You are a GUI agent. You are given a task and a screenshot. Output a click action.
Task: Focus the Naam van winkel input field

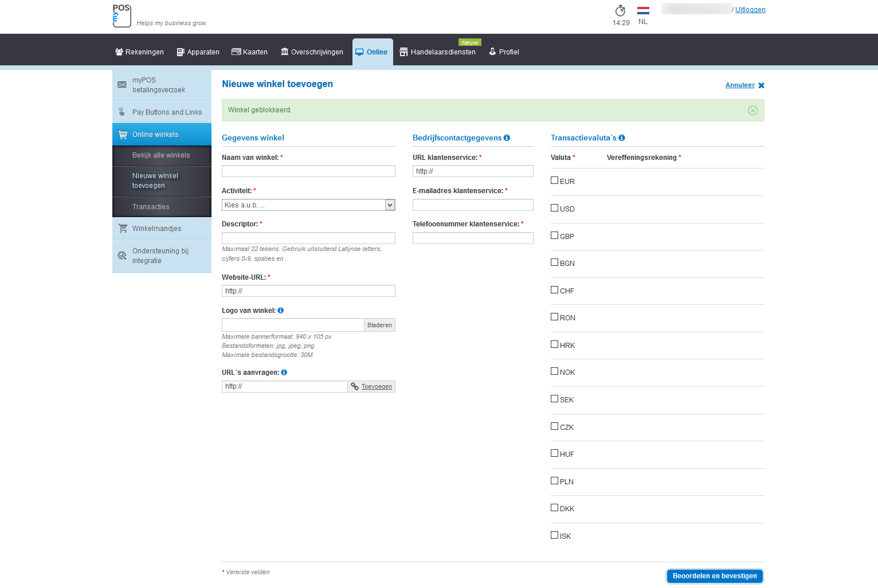pyautogui.click(x=308, y=171)
